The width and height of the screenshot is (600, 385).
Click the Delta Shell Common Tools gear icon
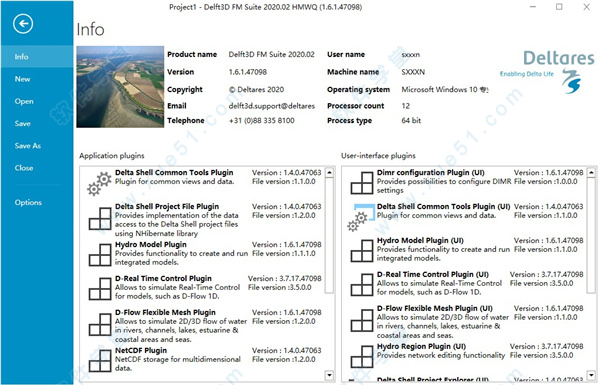tap(99, 184)
